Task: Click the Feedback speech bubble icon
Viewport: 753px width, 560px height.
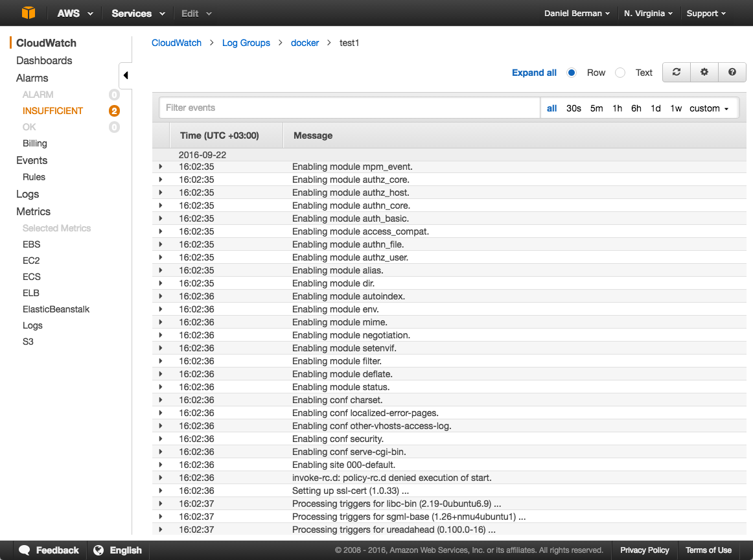Action: (25, 550)
